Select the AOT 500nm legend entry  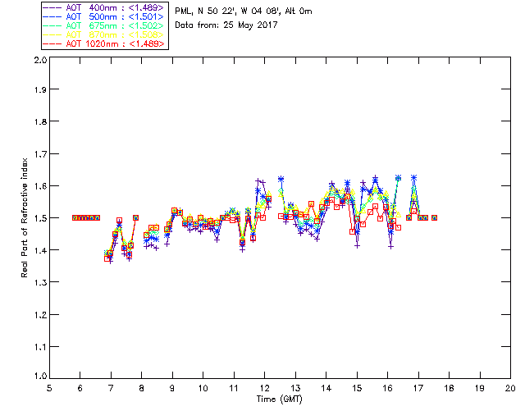click(x=104, y=16)
